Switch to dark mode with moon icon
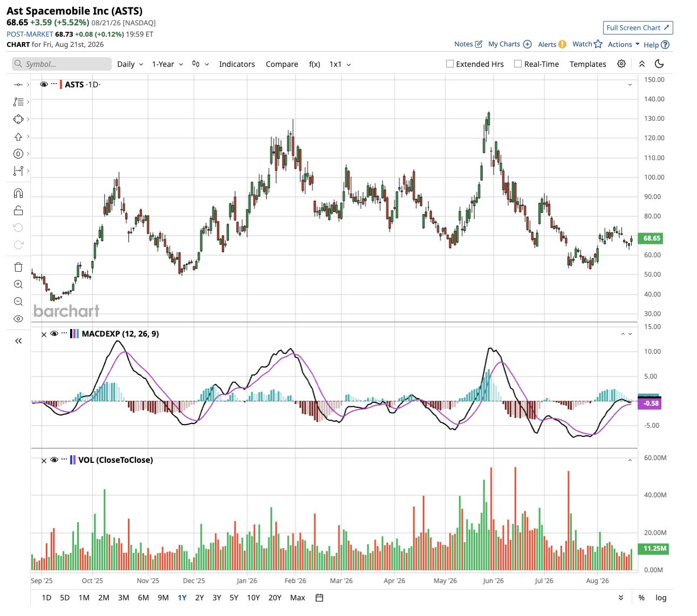Viewport: 697px width, 616px height. [x=659, y=64]
